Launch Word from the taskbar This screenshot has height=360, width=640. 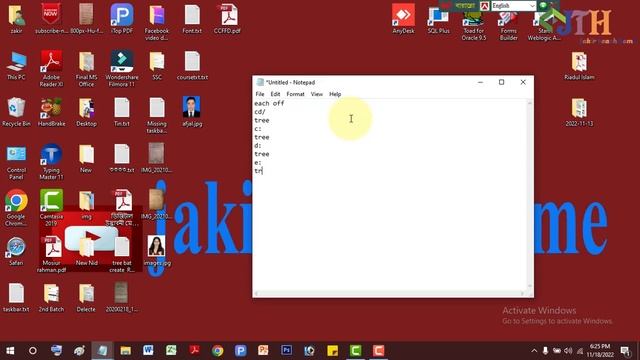coord(148,351)
